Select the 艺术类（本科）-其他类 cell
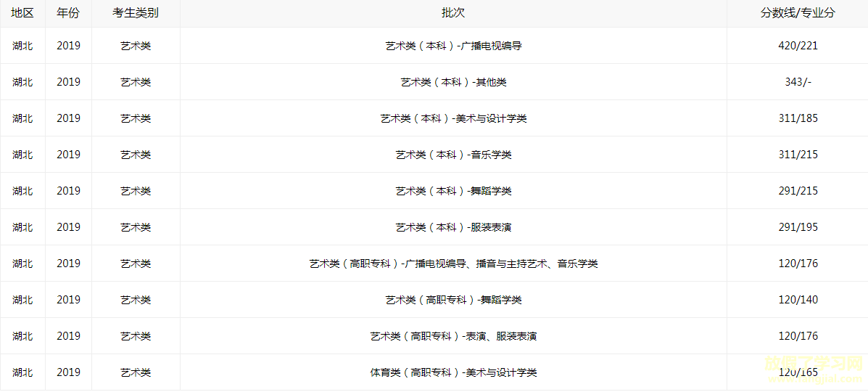The height and width of the screenshot is (392, 868). [453, 82]
